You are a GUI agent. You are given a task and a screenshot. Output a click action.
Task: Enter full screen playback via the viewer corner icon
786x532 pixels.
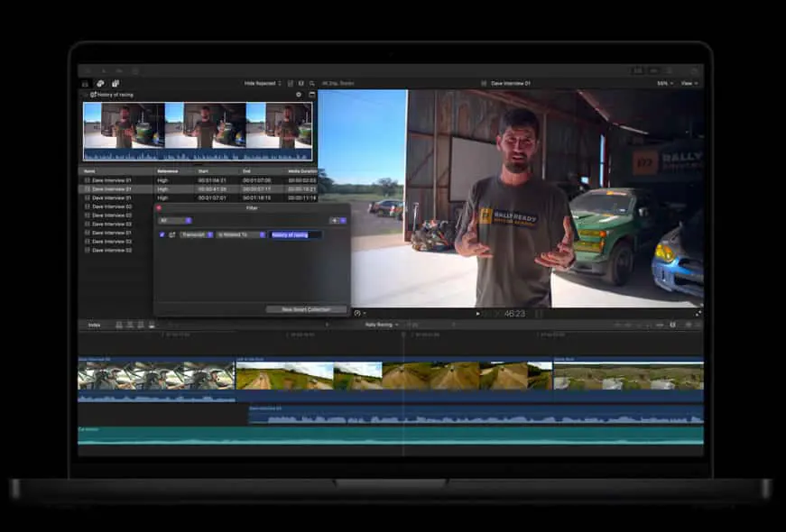click(x=698, y=314)
